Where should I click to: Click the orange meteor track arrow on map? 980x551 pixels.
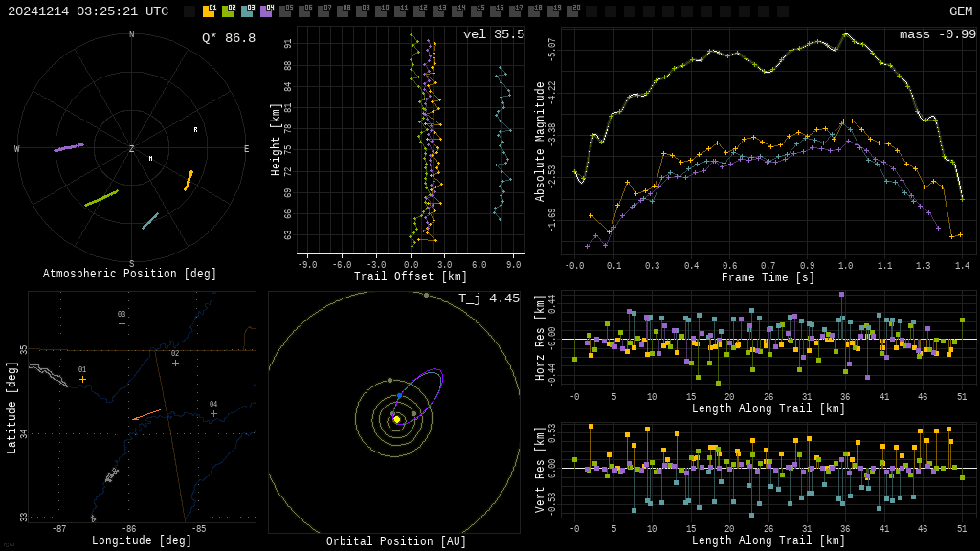(146, 415)
